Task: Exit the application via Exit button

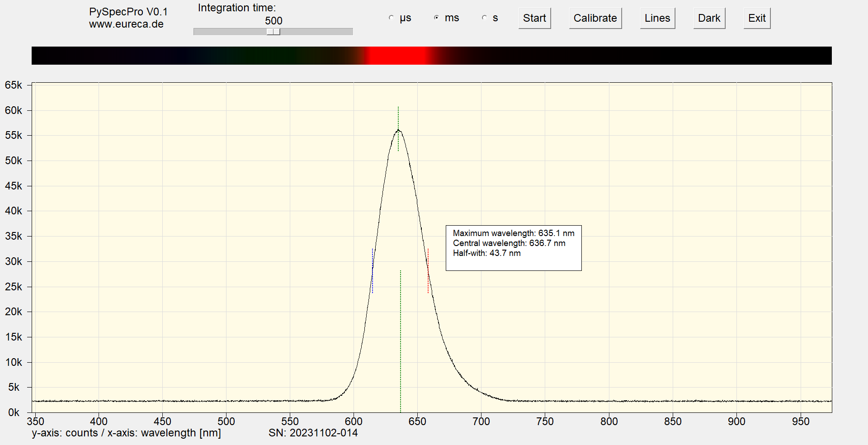Action: (757, 18)
